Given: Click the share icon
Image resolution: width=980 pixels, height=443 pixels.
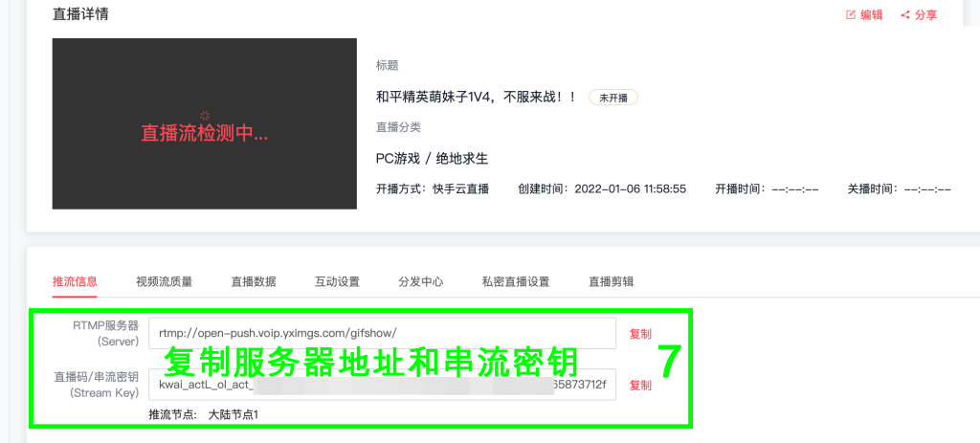Looking at the screenshot, I should (905, 15).
